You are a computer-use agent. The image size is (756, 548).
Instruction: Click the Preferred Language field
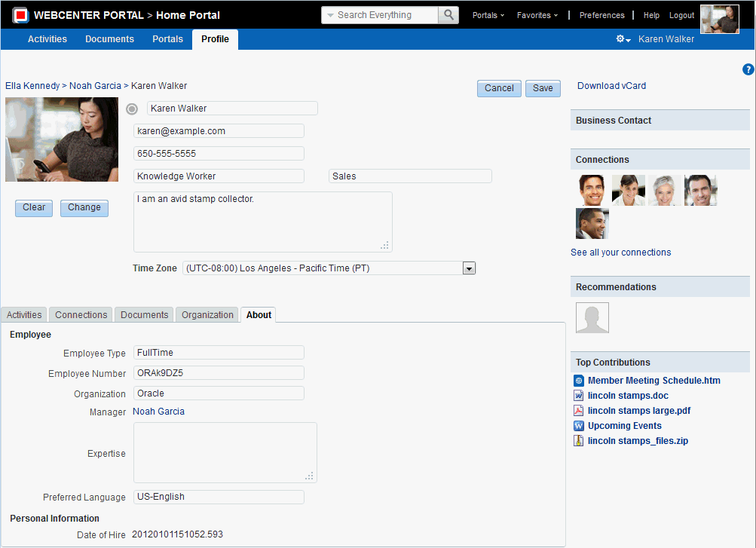pos(219,497)
